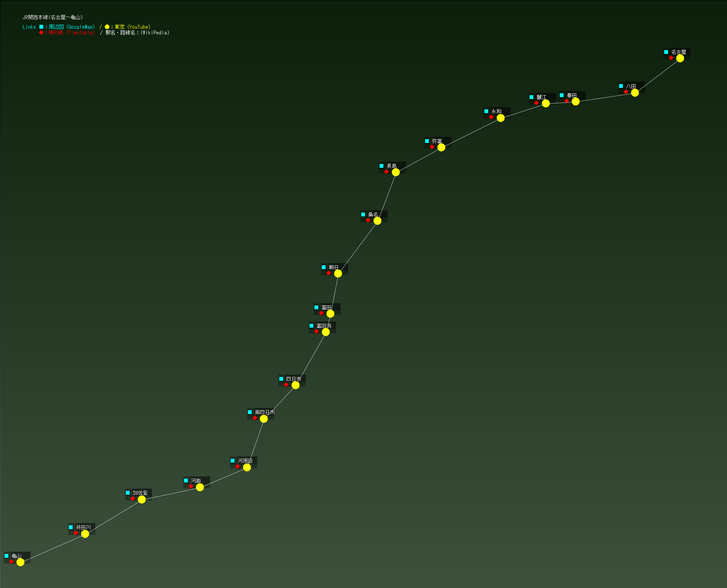Screen dimensions: 727x588
Task: Open the 南四日市 station Wikipedia link
Action: [x=265, y=412]
